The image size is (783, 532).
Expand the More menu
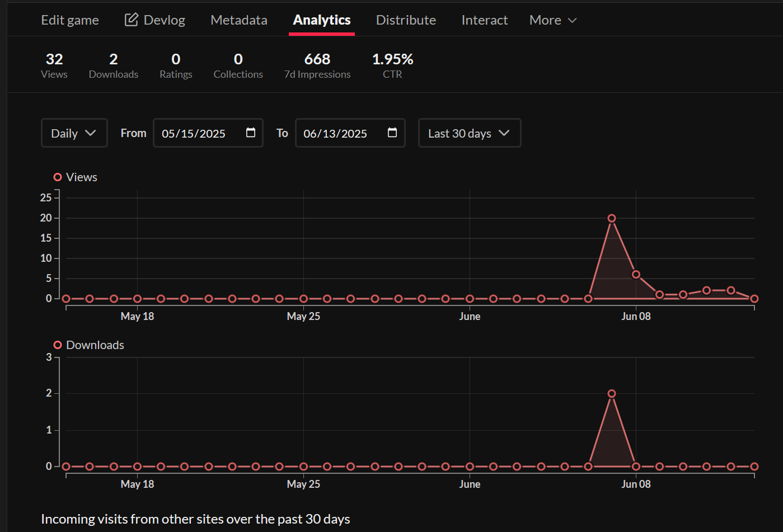tap(553, 20)
